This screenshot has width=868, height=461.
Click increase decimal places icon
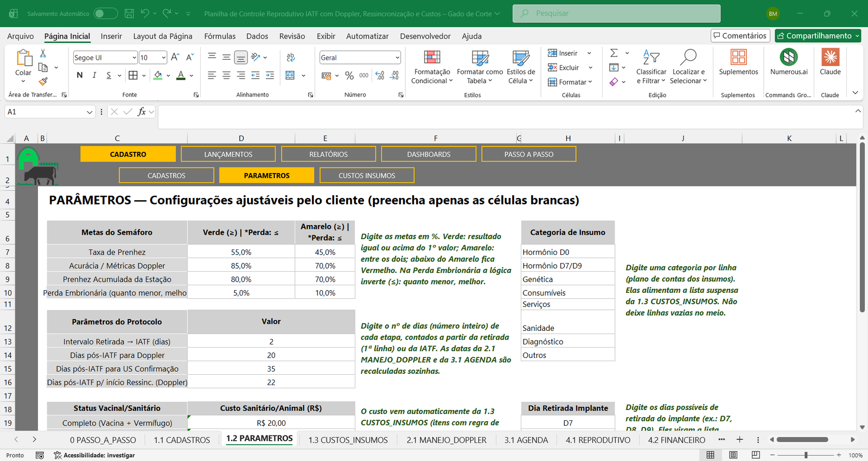tap(380, 75)
